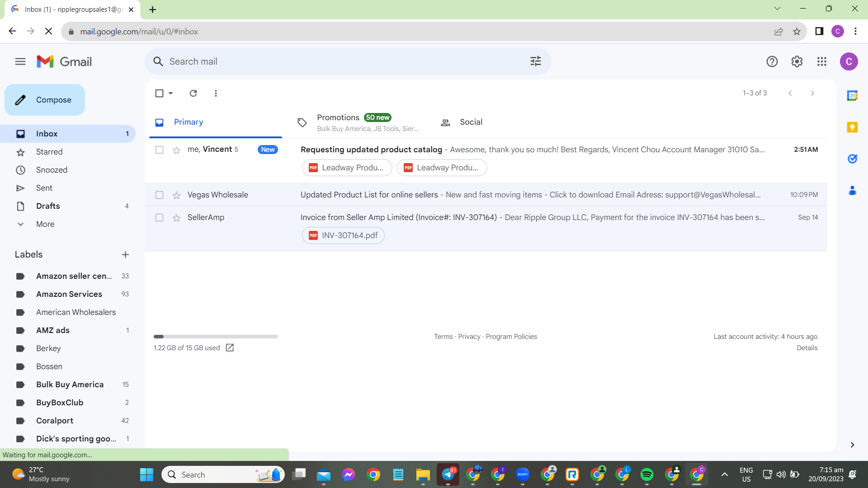Share this page from the address bar
The width and height of the screenshot is (868, 488).
[x=778, y=32]
